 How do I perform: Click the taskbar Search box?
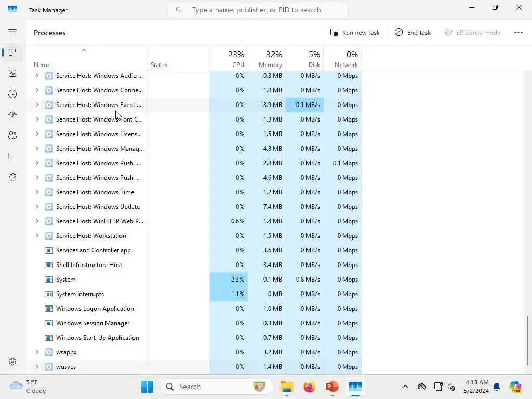217,387
